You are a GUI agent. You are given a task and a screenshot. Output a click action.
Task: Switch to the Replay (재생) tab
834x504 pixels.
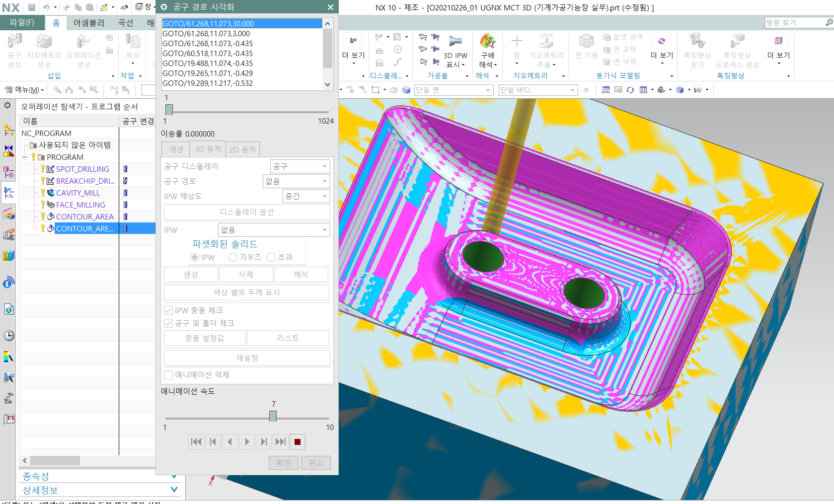click(x=176, y=149)
